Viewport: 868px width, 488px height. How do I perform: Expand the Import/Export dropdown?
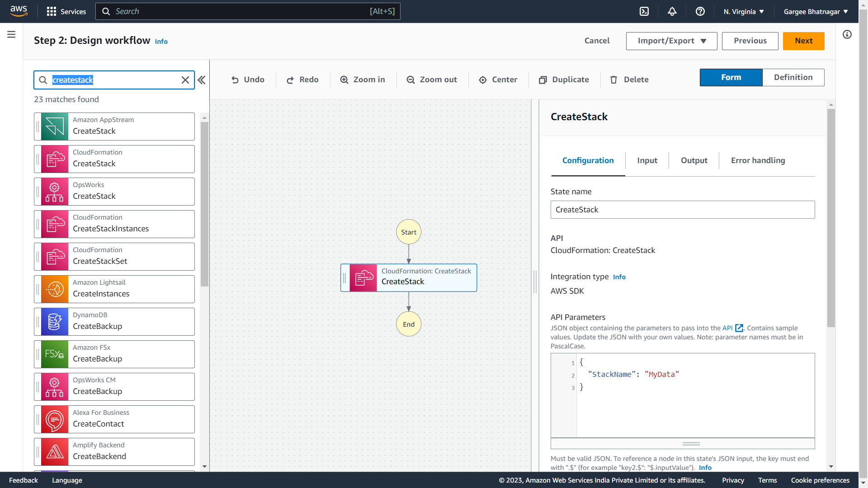click(671, 41)
